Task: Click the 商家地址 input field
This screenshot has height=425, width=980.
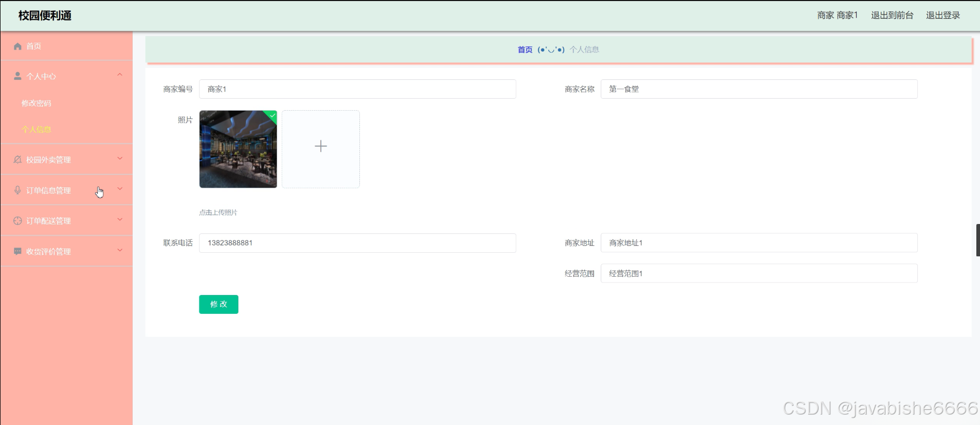Action: tap(759, 243)
